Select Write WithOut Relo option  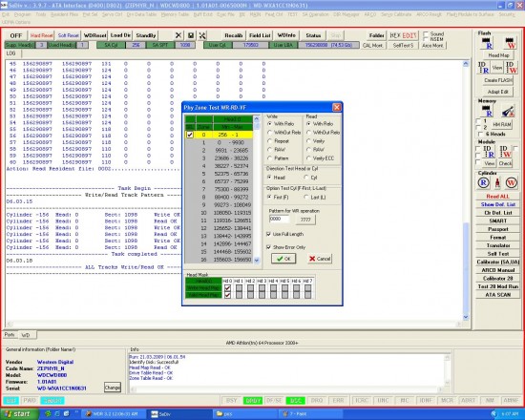[270, 133]
